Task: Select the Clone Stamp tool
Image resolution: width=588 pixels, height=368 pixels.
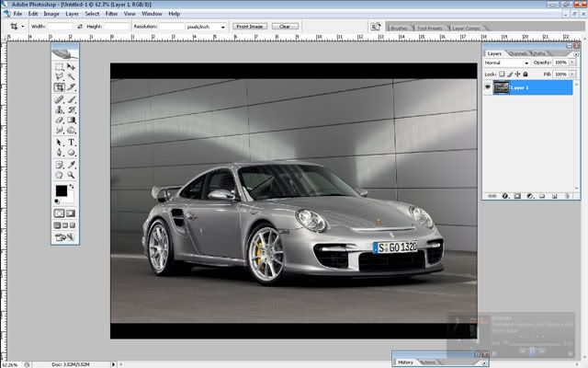Action: click(59, 109)
